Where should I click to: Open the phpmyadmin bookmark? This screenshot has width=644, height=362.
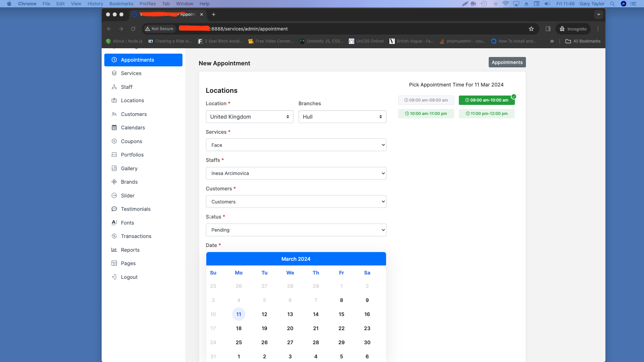463,41
